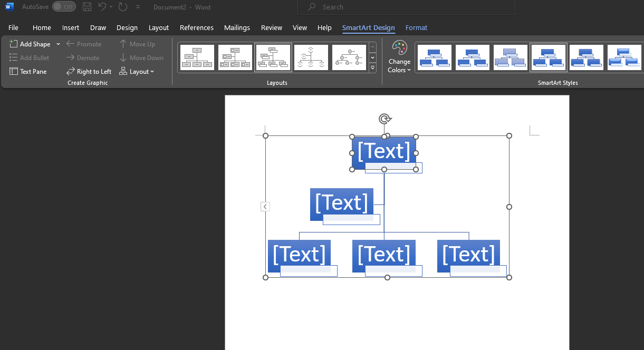This screenshot has height=350, width=644.
Task: Open the Layout dropdown in Create Graphic
Action: pos(137,71)
